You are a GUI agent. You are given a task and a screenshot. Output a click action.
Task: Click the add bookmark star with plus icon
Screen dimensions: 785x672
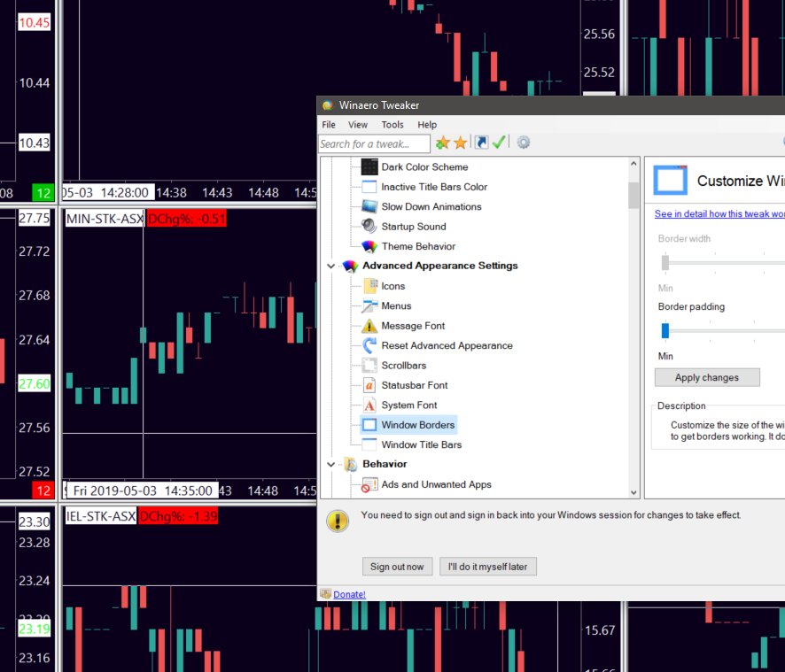coord(443,143)
